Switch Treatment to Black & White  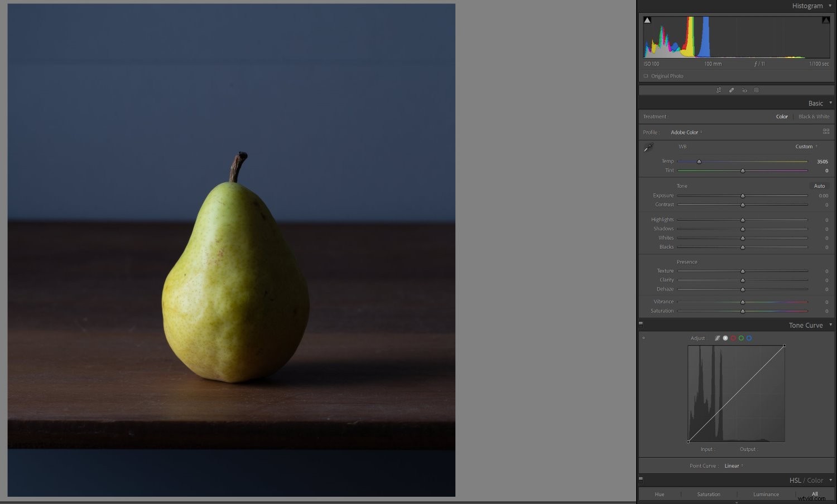pos(814,117)
